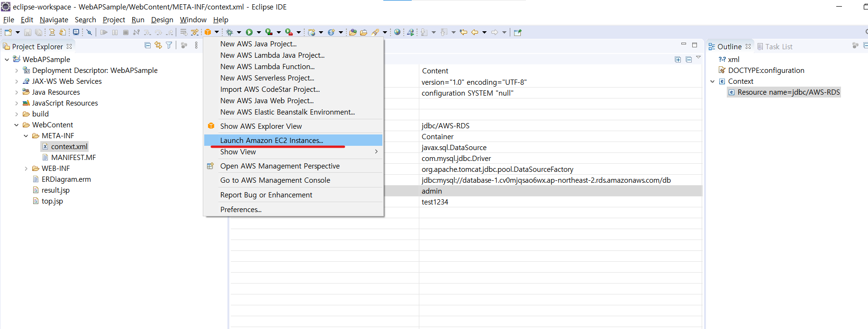Viewport: 868px width, 329px height.
Task: Open the Project menu
Action: tap(114, 19)
